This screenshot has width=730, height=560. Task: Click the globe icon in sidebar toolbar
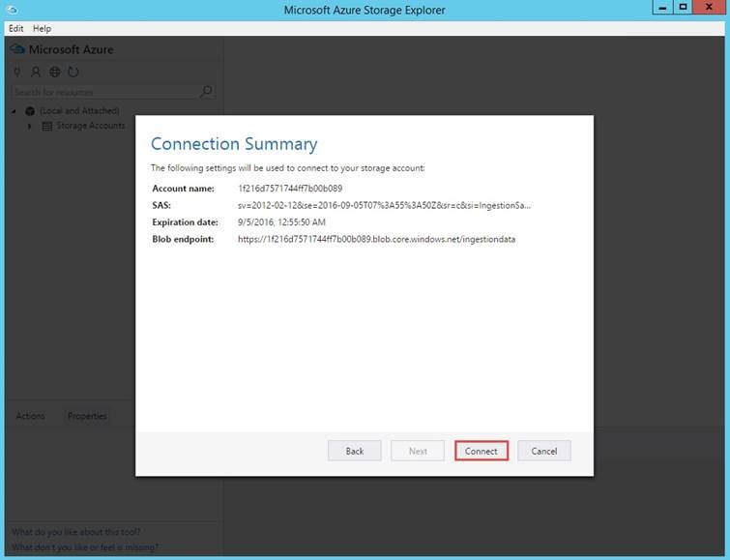(54, 72)
